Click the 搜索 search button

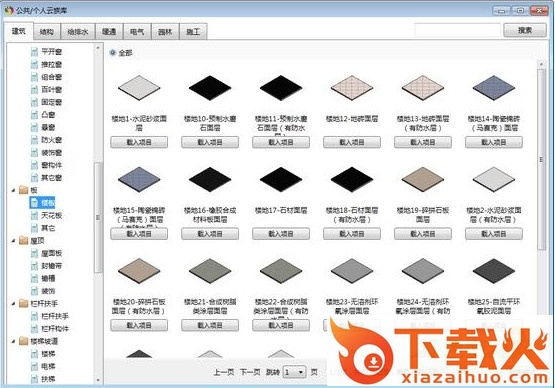(x=525, y=30)
